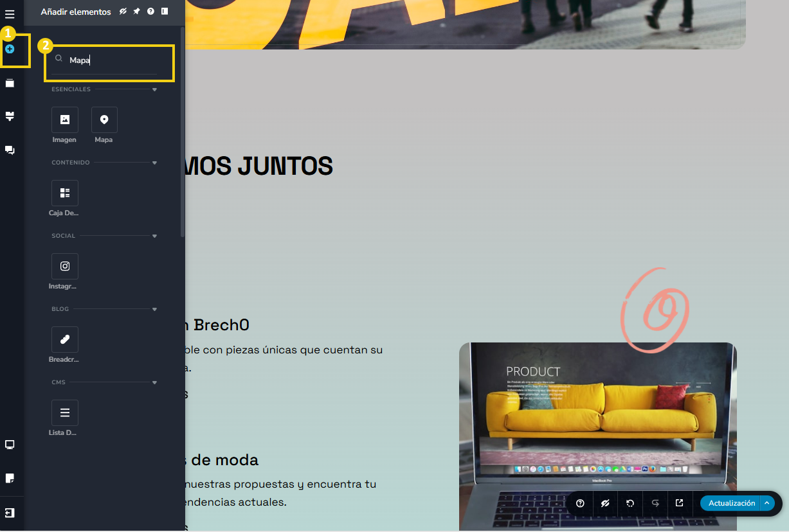Select the Caja De content element
The height and width of the screenshot is (532, 789).
[x=65, y=193]
